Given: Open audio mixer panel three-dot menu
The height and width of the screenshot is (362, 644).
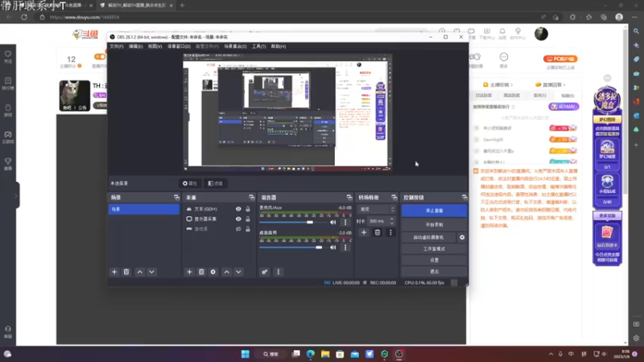Looking at the screenshot, I should [279, 272].
